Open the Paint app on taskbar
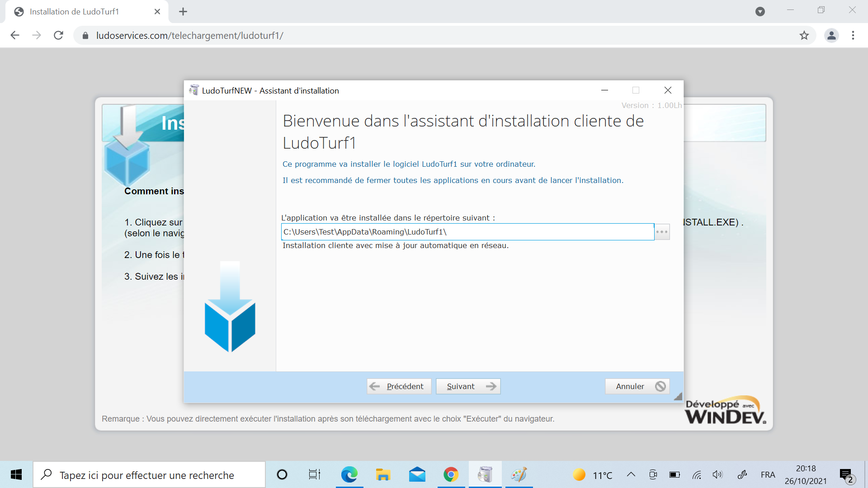This screenshot has height=488, width=868. coord(519,474)
